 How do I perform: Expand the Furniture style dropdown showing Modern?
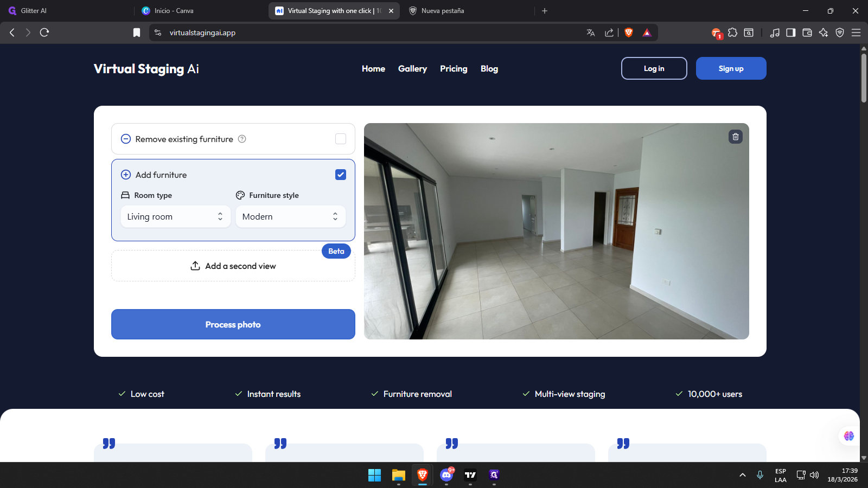click(290, 216)
